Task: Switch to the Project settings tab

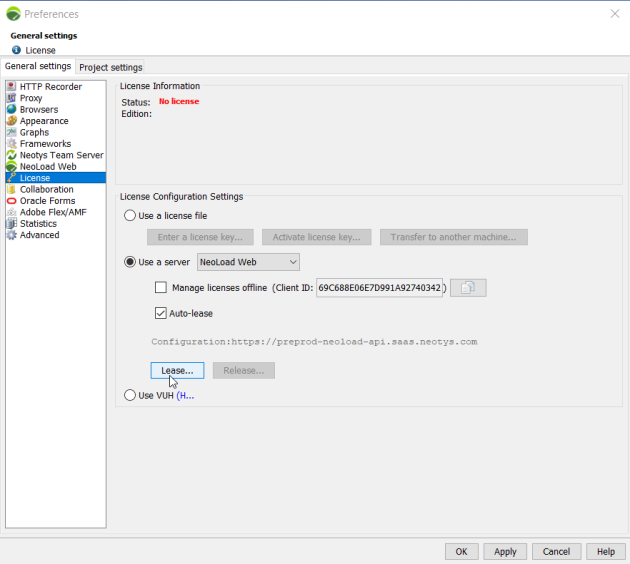Action: pyautogui.click(x=111, y=67)
